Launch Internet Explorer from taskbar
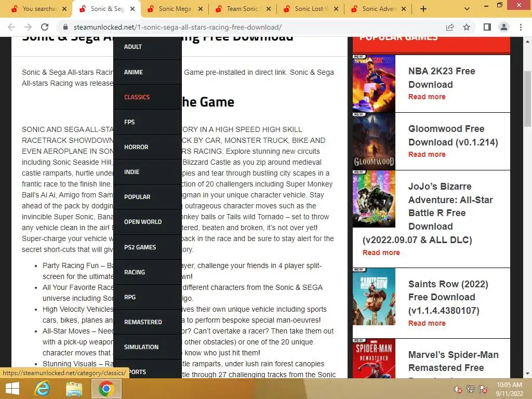 tap(43, 389)
